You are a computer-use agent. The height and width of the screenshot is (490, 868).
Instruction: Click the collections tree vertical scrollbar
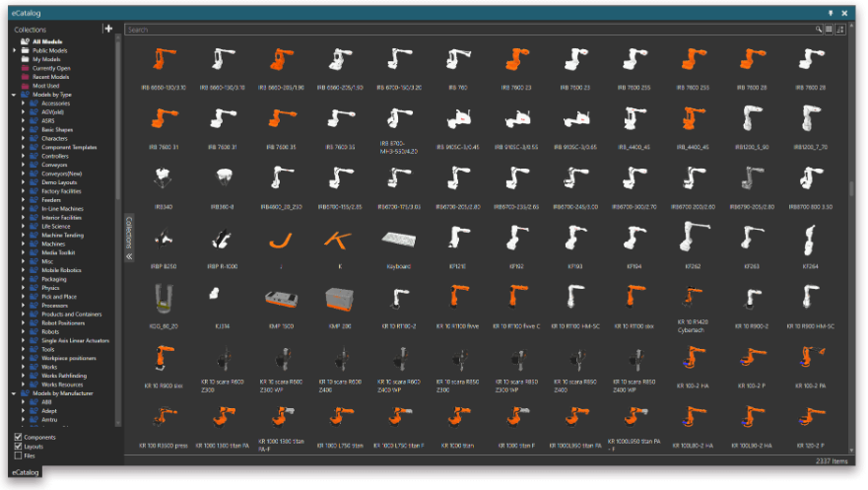117,119
